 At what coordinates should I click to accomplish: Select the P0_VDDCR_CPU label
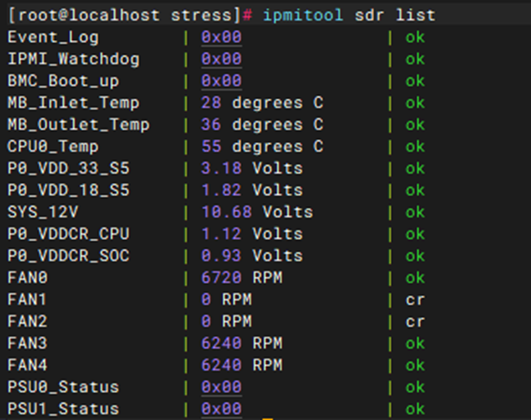[x=68, y=233]
